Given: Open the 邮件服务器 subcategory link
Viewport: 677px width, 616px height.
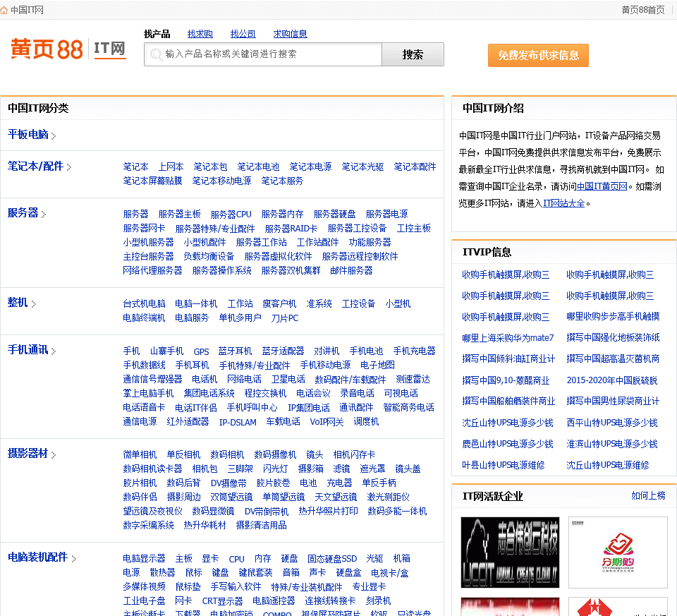Looking at the screenshot, I should (x=351, y=271).
